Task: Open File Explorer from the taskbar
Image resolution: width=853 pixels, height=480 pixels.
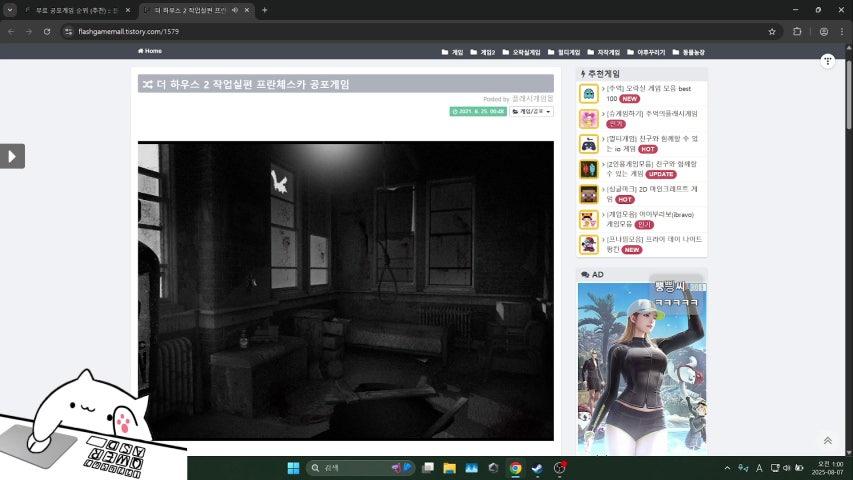Action: [449, 468]
